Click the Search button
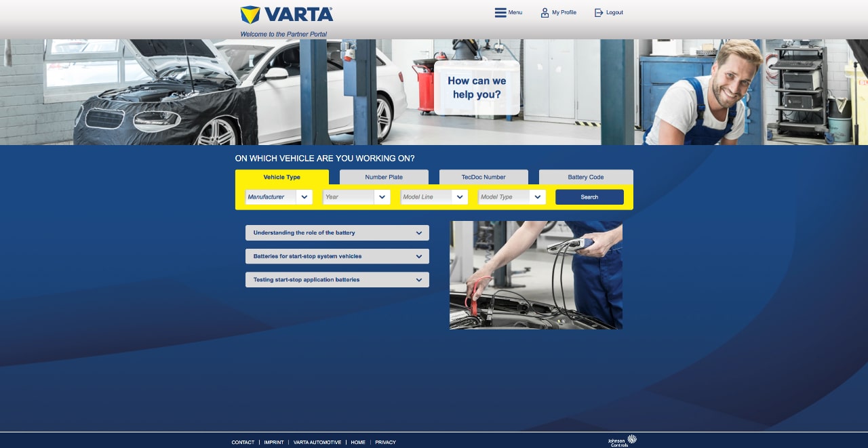The image size is (868, 448). coord(589,197)
